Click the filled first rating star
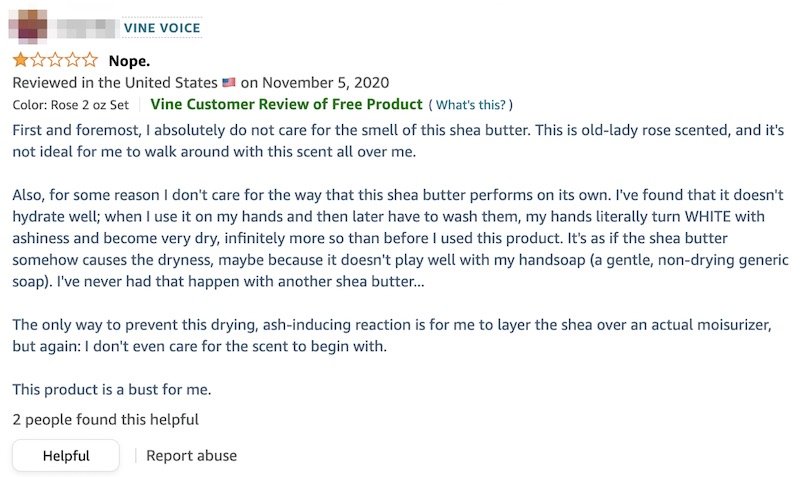This screenshot has width=800, height=477. [20, 60]
